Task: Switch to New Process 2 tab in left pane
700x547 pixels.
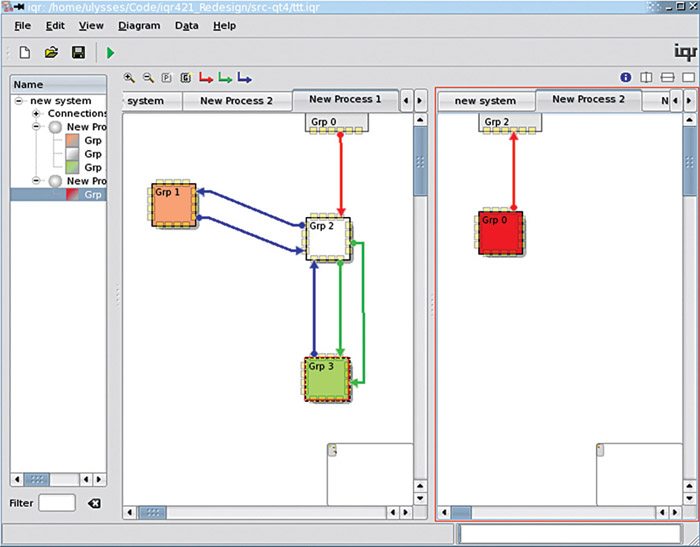Action: 236,101
